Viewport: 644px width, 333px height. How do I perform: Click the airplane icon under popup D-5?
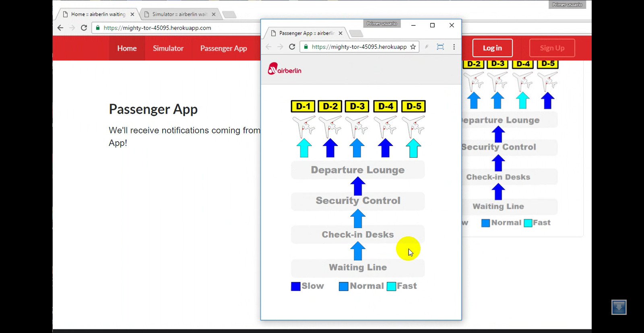pyautogui.click(x=413, y=126)
